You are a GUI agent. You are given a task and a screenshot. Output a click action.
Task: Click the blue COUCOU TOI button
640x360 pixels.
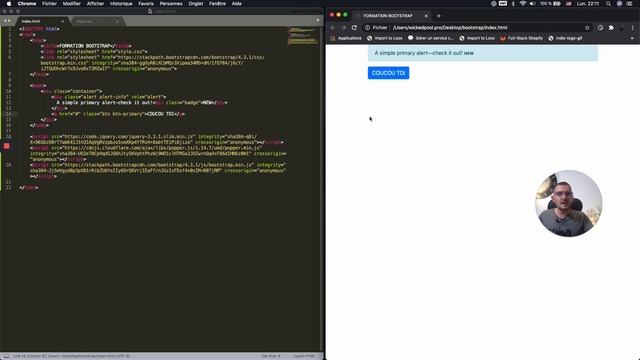[x=389, y=73]
